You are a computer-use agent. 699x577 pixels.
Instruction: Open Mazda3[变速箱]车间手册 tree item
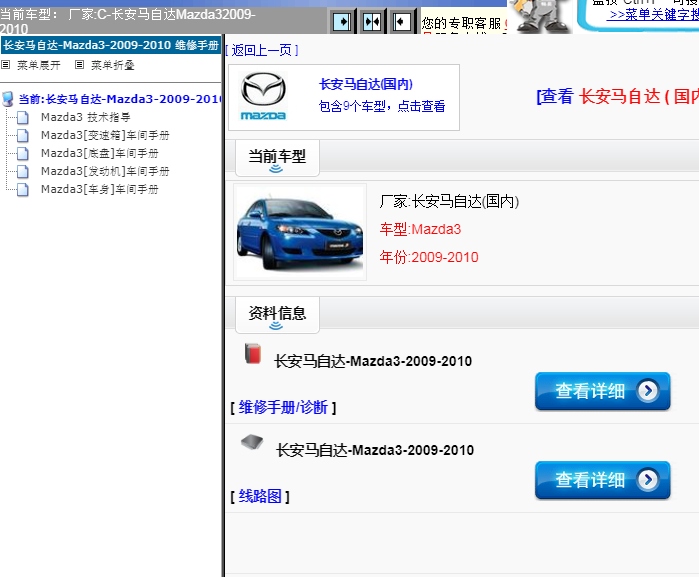(x=105, y=135)
